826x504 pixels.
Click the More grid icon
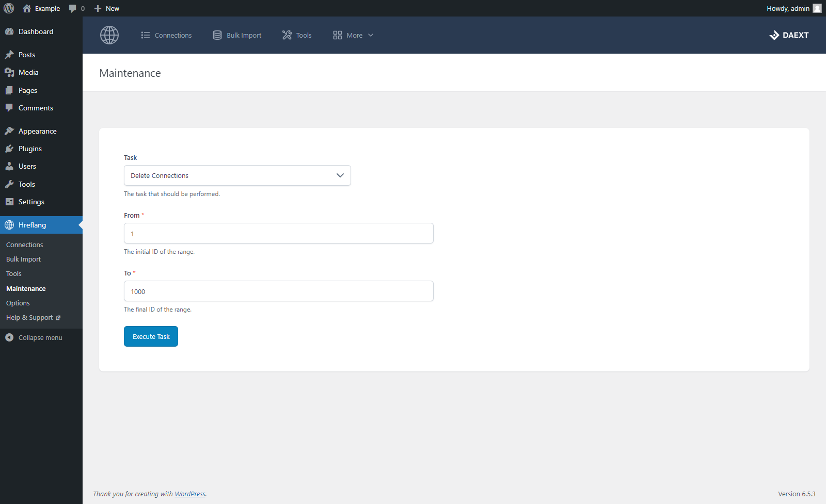(338, 35)
